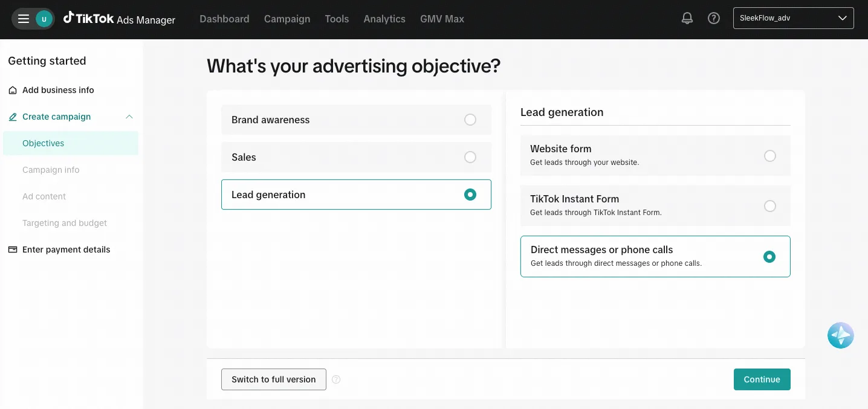Select Objectives in the sidebar
This screenshot has width=868, height=409.
(43, 143)
